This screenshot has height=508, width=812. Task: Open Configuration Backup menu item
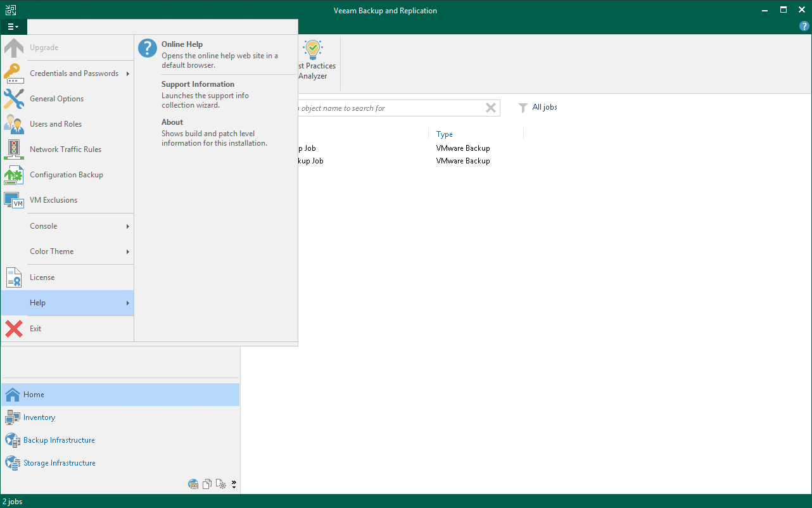coord(67,175)
